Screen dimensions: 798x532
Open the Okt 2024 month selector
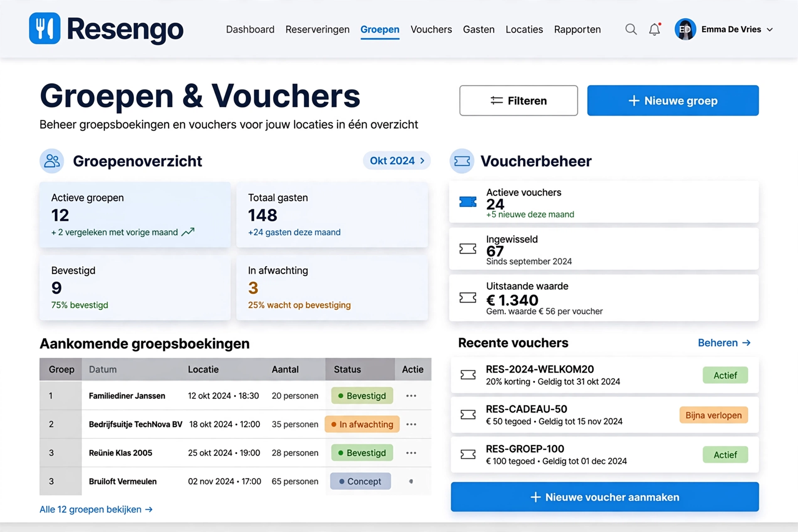click(397, 161)
